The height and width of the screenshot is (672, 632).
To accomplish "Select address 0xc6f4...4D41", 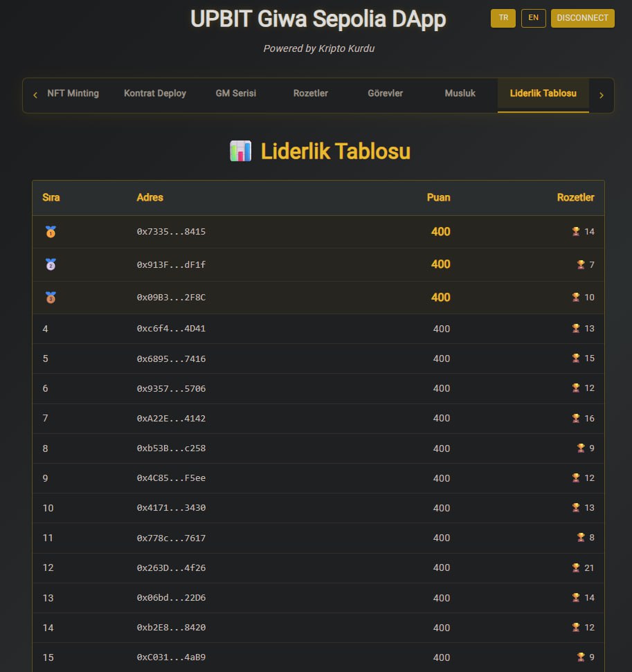I will (171, 328).
